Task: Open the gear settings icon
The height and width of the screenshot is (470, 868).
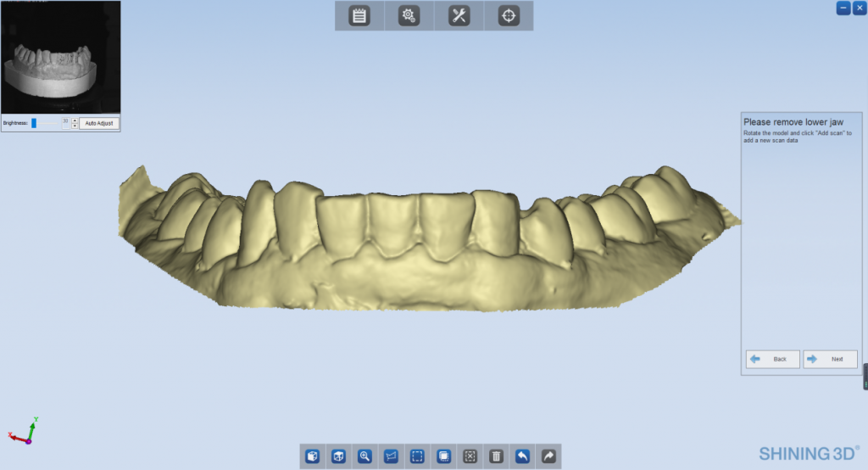Action: click(x=409, y=15)
